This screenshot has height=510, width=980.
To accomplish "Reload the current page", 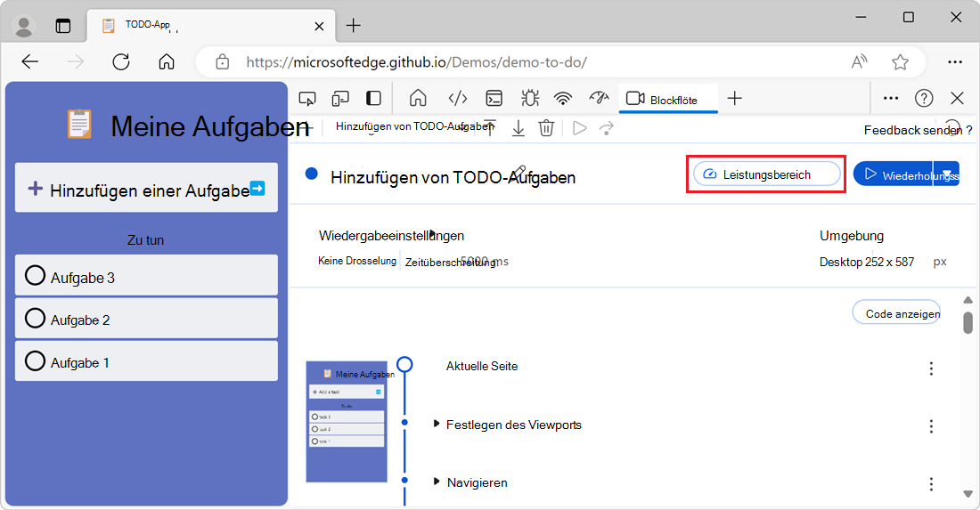I will (120, 61).
